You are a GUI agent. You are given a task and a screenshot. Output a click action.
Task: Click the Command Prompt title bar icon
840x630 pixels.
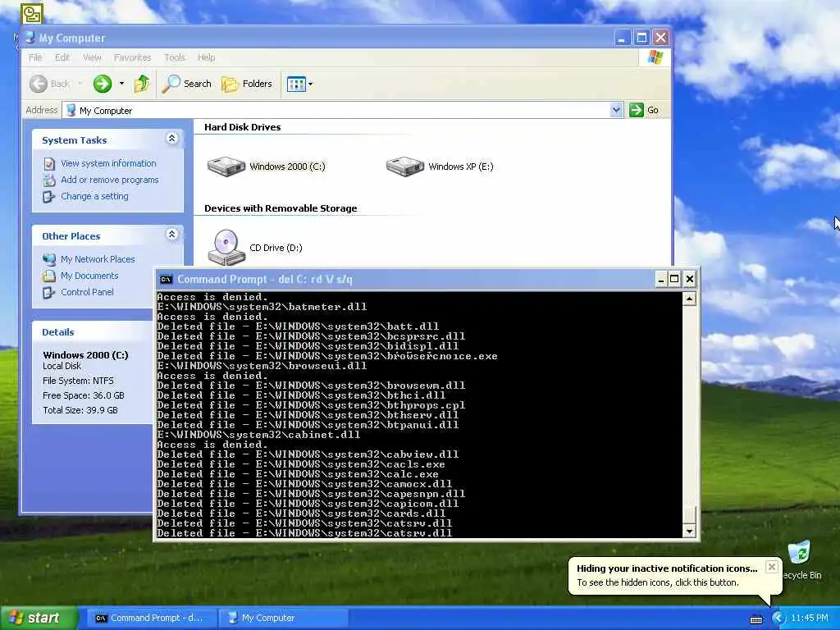(x=166, y=279)
